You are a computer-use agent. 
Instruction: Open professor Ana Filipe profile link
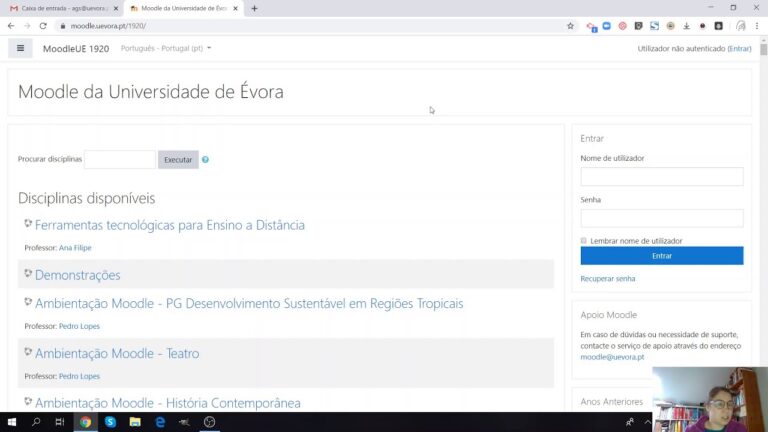(75, 248)
